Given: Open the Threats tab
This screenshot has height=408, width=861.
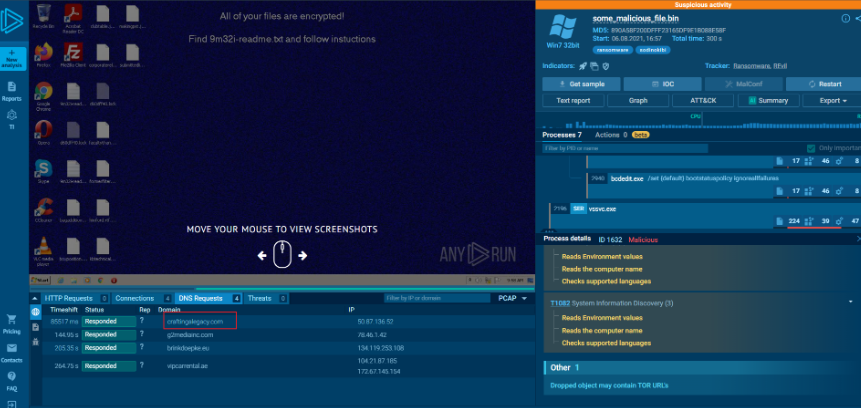Looking at the screenshot, I should coord(266,298).
